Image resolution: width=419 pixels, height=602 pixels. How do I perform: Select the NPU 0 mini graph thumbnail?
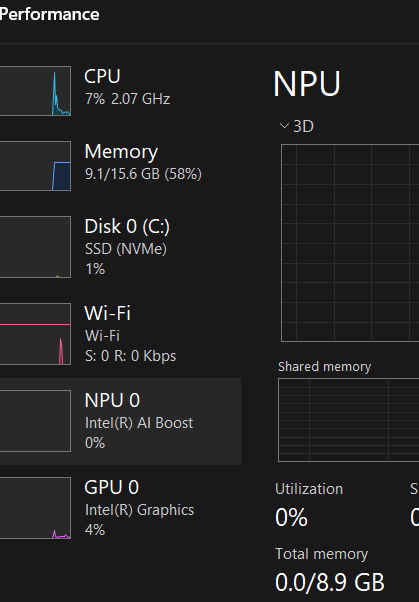pyautogui.click(x=35, y=421)
